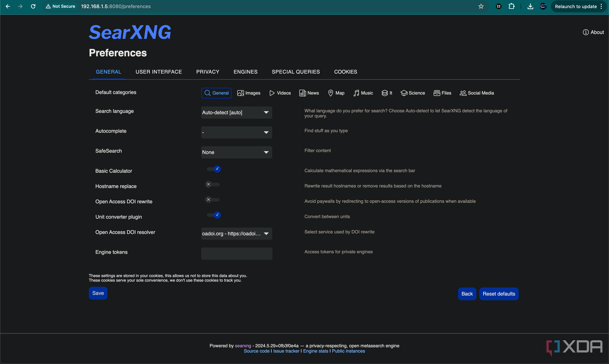The width and height of the screenshot is (609, 364).
Task: Switch to the Special Queries tab
Action: click(296, 72)
